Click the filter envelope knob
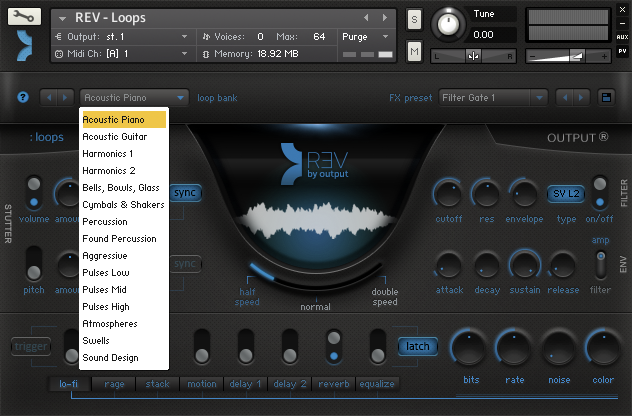 [x=524, y=194]
